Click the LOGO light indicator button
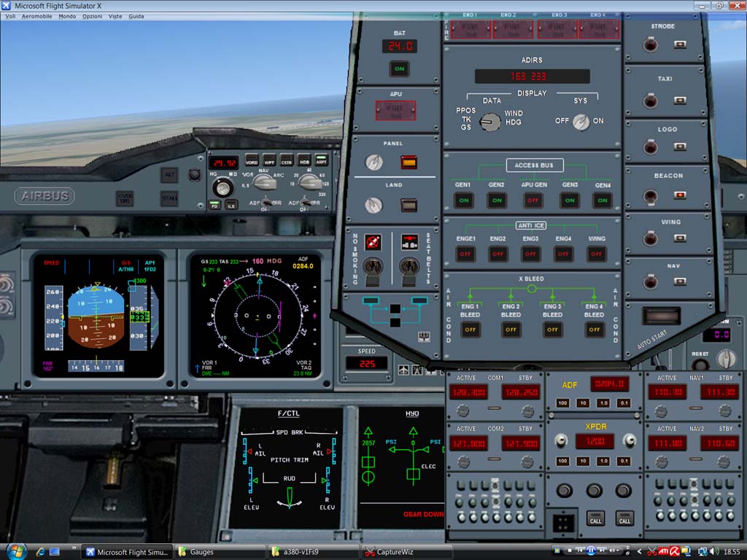747x560 pixels. 680,147
